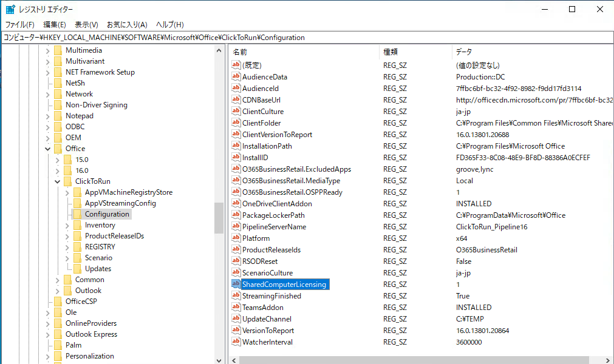614x364 pixels.
Task: Click the string icon beside TeamsAddon
Action: [236, 308]
